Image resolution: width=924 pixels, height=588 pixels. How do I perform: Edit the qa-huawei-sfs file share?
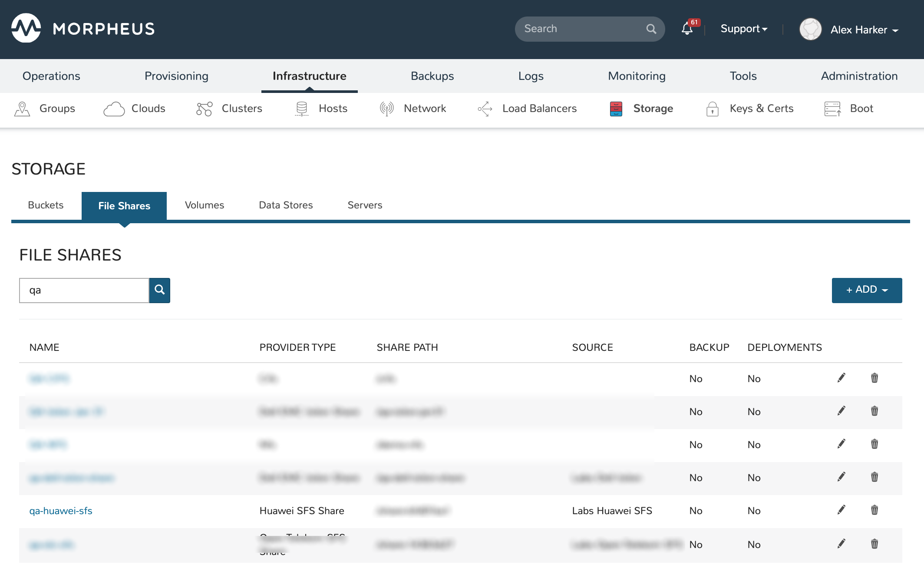coord(841,510)
